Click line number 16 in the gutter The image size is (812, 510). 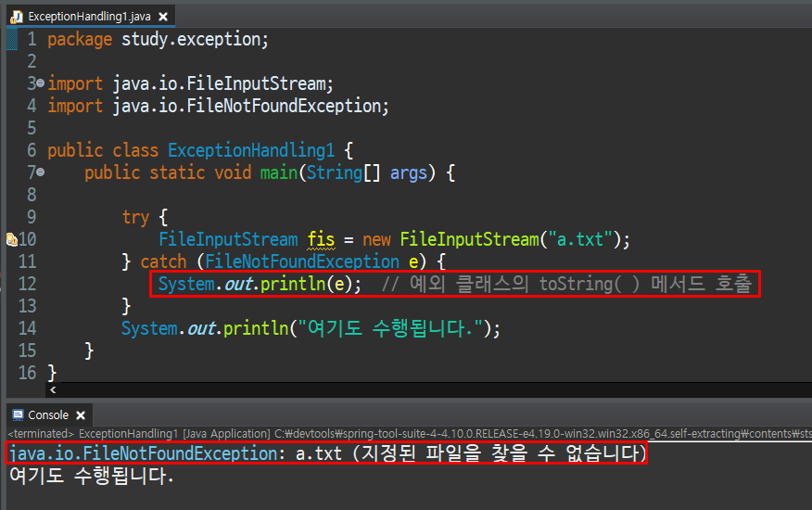(28, 373)
